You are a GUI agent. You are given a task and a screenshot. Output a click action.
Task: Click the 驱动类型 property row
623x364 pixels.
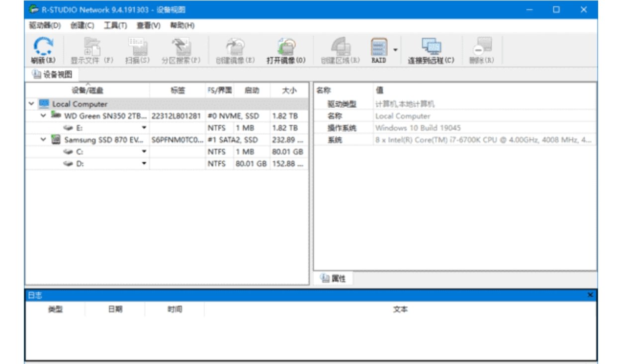455,104
